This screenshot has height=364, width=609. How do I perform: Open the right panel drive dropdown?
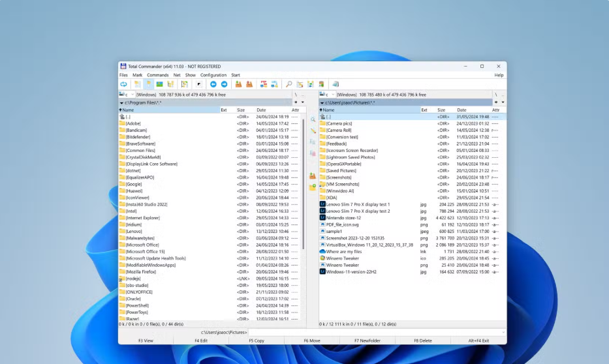coord(333,95)
